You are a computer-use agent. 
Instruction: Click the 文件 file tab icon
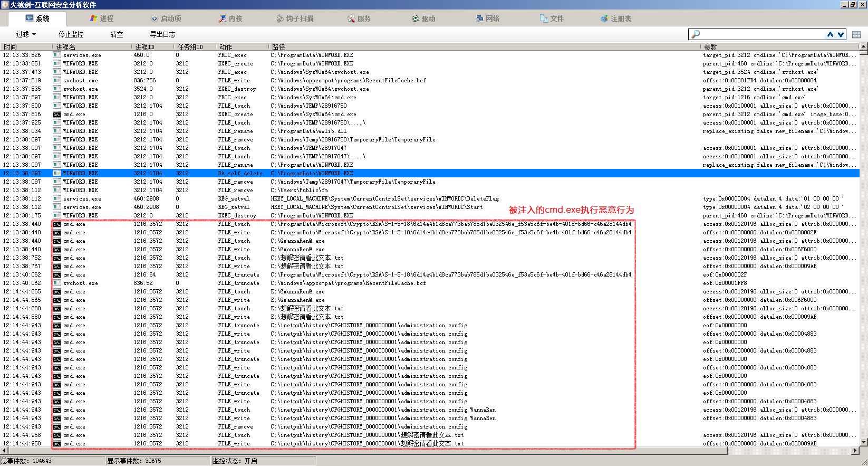(544, 18)
